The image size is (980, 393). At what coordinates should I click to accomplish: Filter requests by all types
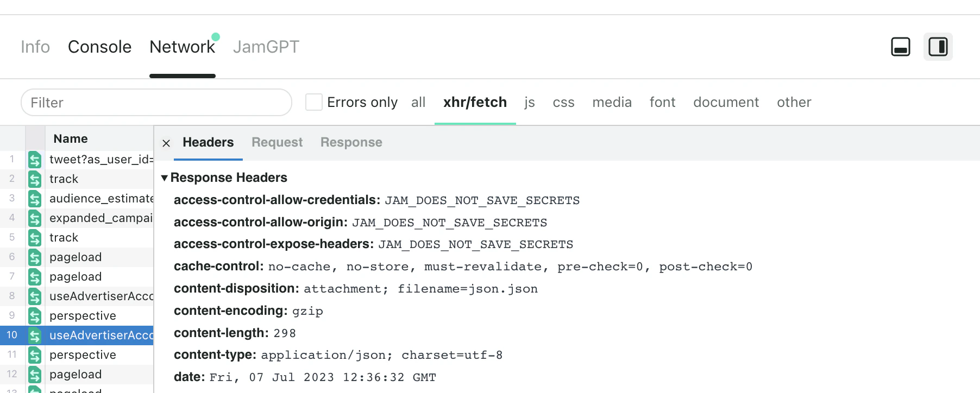(x=418, y=102)
